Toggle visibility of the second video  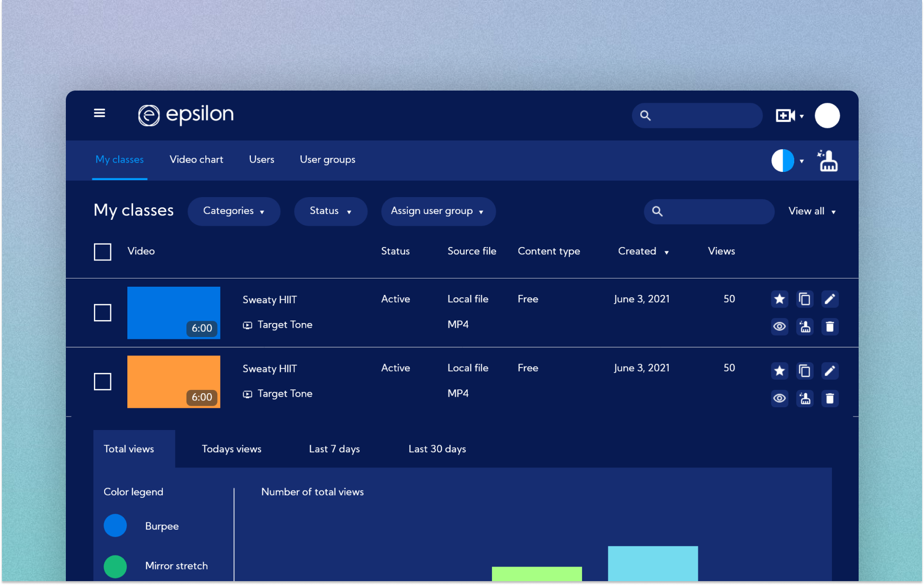click(779, 399)
